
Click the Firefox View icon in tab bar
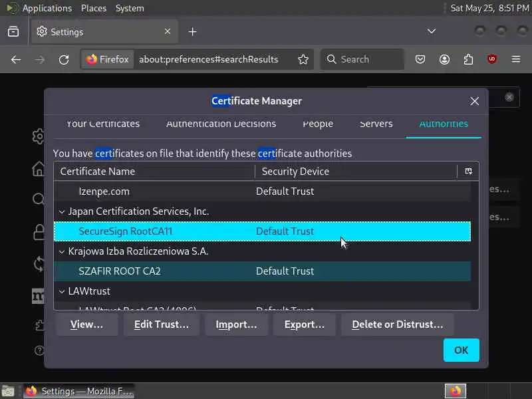point(13,32)
